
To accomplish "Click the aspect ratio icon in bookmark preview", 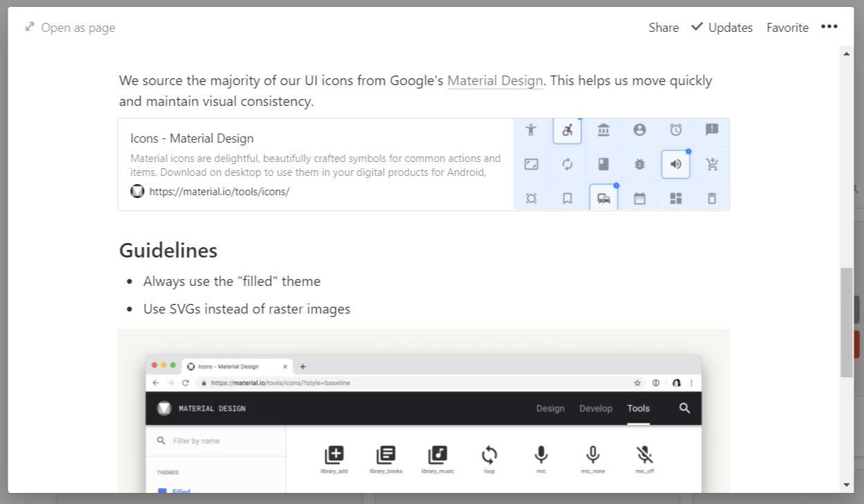I will [531, 164].
